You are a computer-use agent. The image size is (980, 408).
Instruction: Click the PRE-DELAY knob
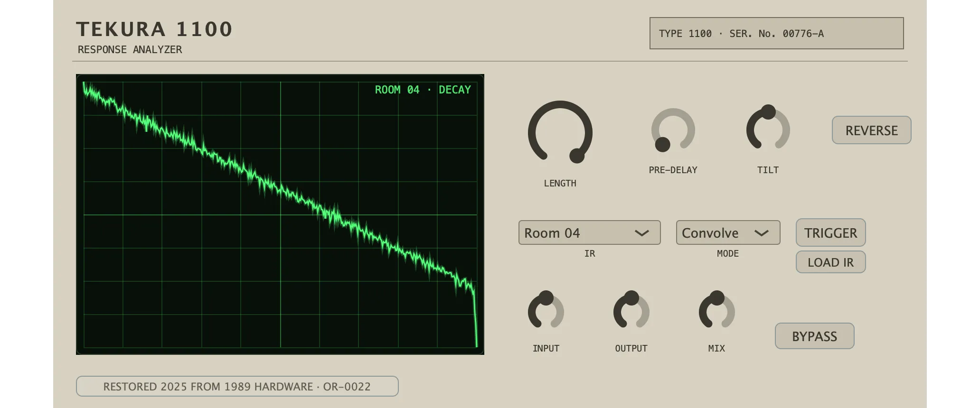coord(673,130)
